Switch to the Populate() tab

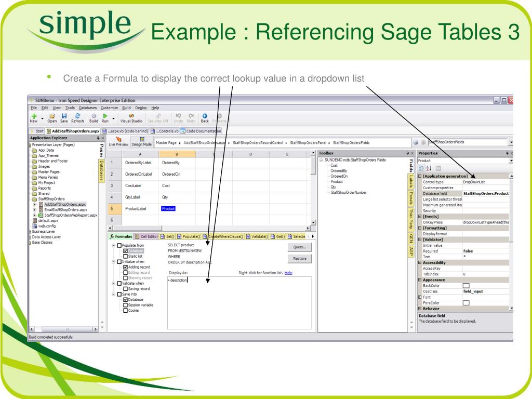pos(189,236)
